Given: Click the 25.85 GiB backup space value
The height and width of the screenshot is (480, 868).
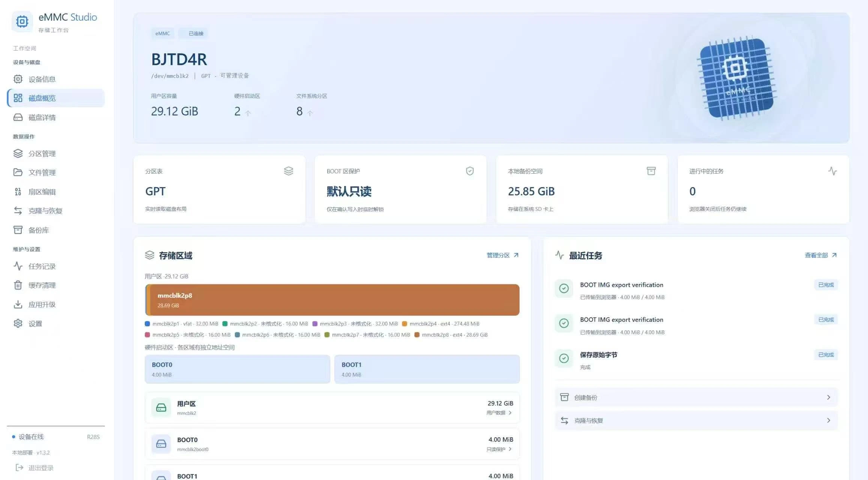Looking at the screenshot, I should pos(531,191).
